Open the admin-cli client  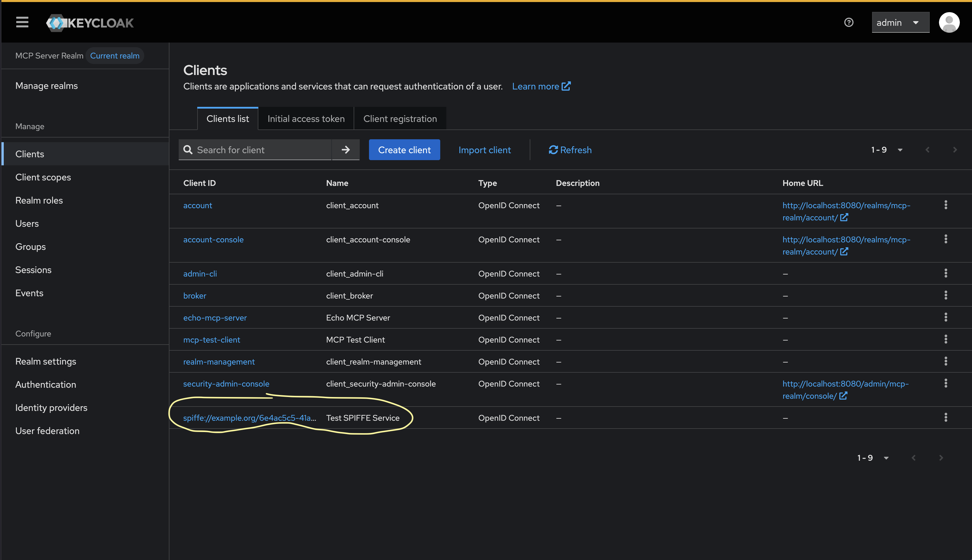click(x=200, y=273)
